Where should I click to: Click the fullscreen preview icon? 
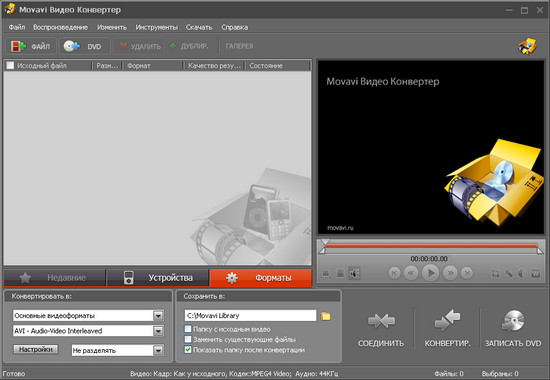click(326, 273)
